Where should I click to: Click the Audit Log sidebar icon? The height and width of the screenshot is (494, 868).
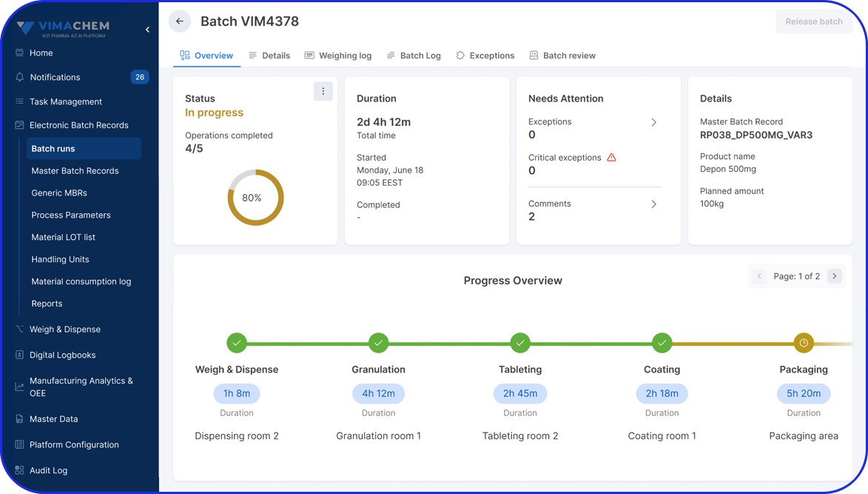pos(20,470)
